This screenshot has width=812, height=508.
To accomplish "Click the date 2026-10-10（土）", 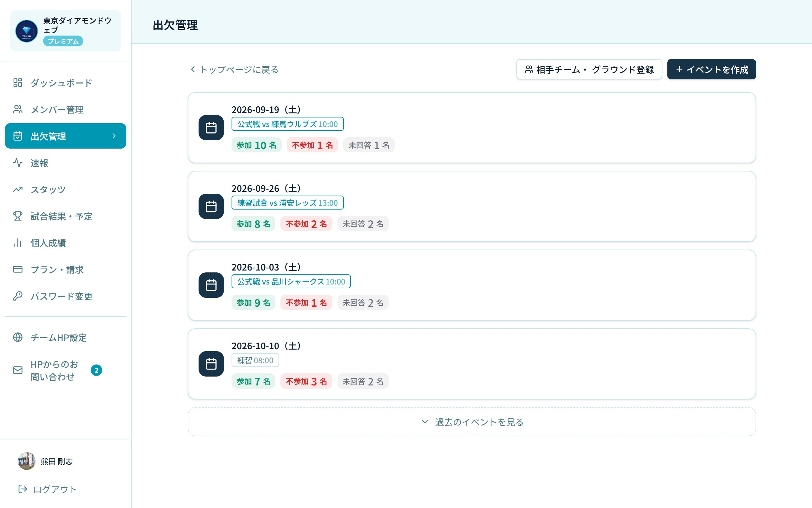I will tap(266, 346).
